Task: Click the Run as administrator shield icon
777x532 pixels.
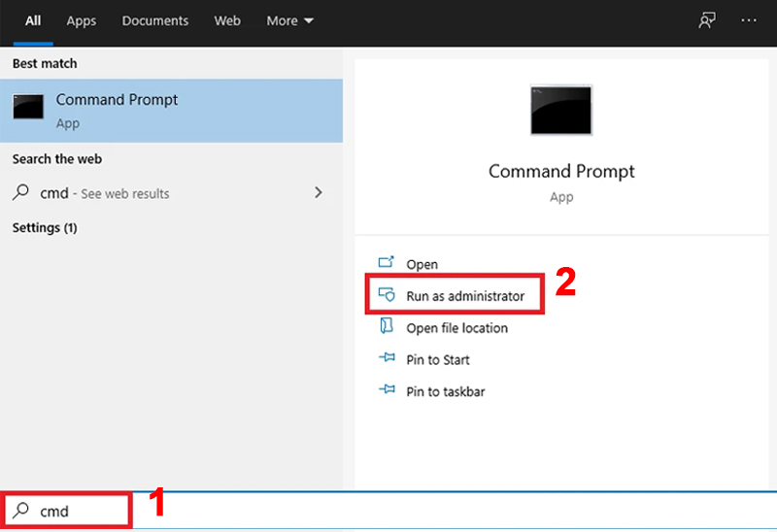Action: tap(387, 294)
